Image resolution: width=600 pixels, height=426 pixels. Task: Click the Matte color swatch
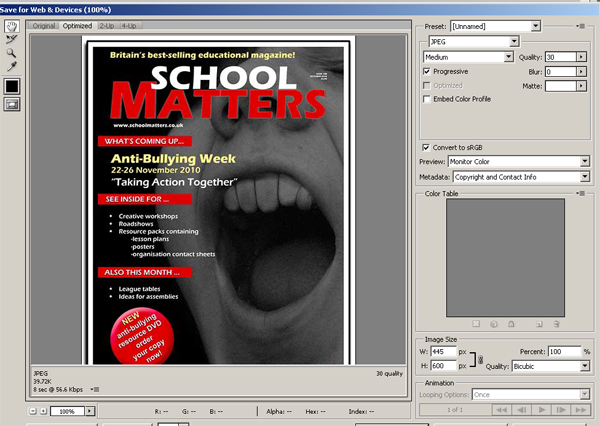[x=561, y=86]
